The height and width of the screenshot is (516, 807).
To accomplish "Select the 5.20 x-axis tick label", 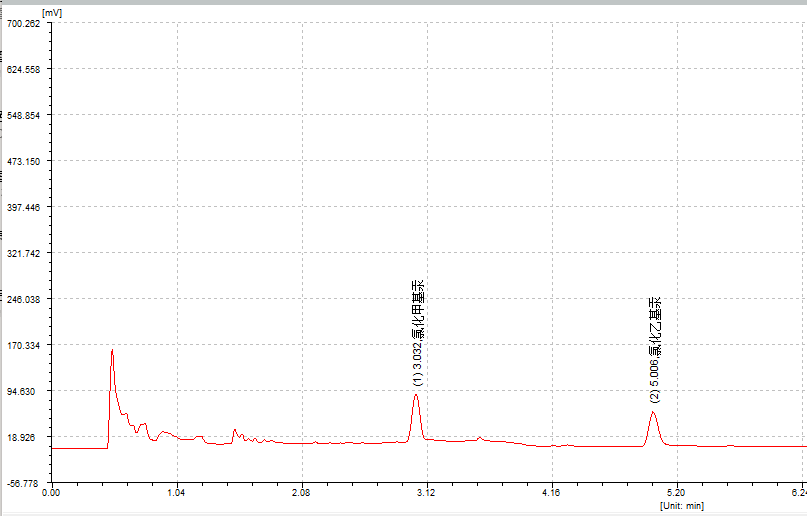I will click(x=676, y=493).
